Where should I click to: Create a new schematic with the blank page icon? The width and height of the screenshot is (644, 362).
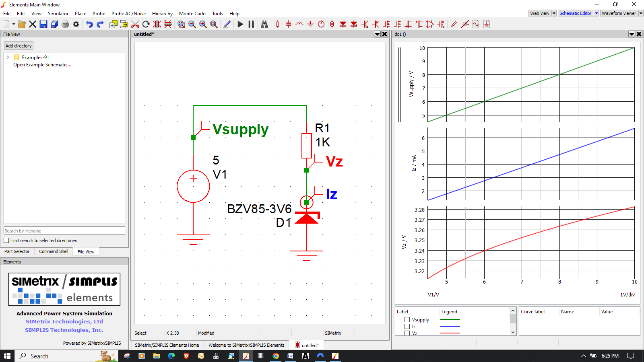6,24
